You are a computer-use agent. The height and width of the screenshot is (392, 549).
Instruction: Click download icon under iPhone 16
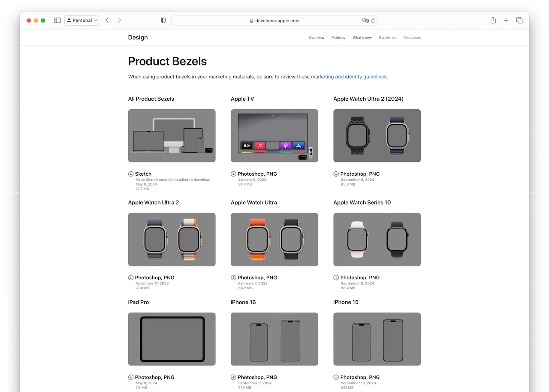click(x=233, y=377)
